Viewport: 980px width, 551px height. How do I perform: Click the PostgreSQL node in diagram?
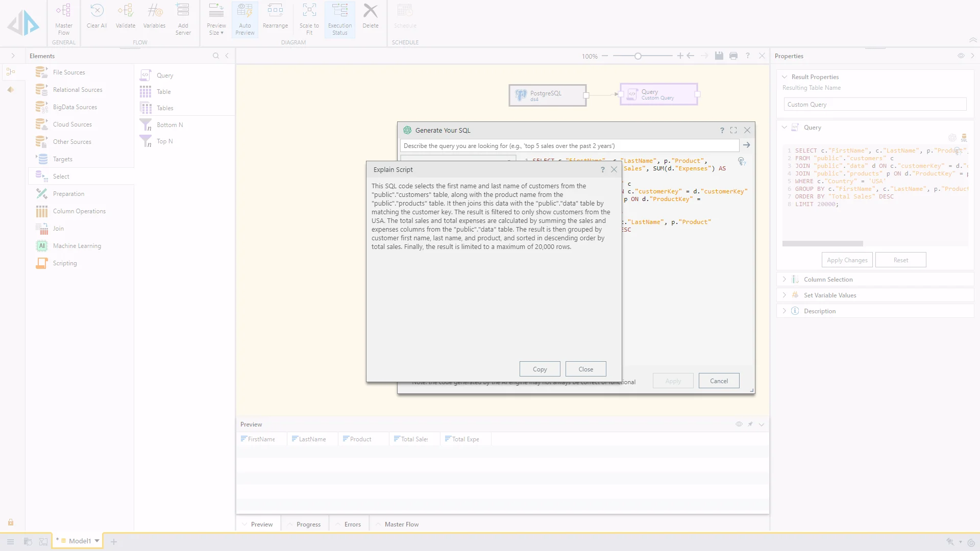pos(547,95)
